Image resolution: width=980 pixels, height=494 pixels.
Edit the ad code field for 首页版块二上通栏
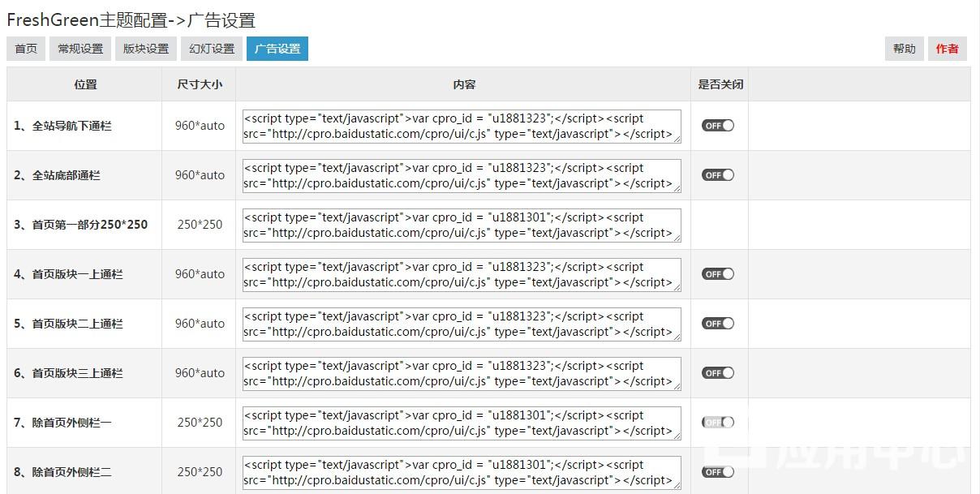point(462,324)
